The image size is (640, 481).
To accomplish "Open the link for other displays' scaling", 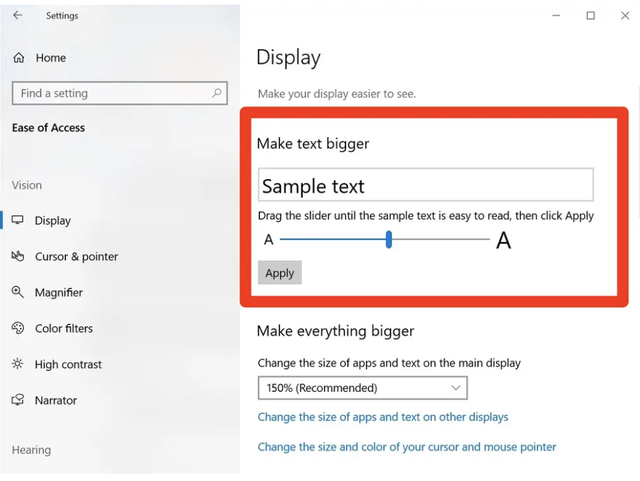I will [x=383, y=417].
